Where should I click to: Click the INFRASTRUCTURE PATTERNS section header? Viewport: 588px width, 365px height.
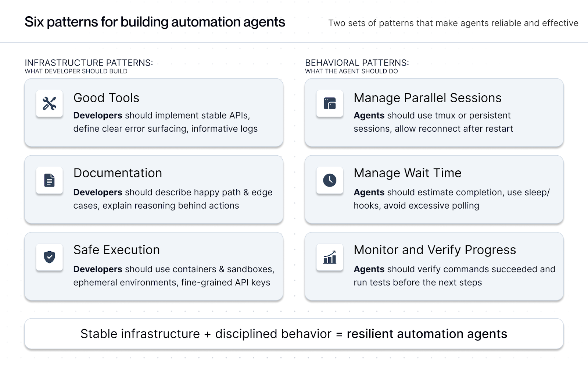coord(88,63)
